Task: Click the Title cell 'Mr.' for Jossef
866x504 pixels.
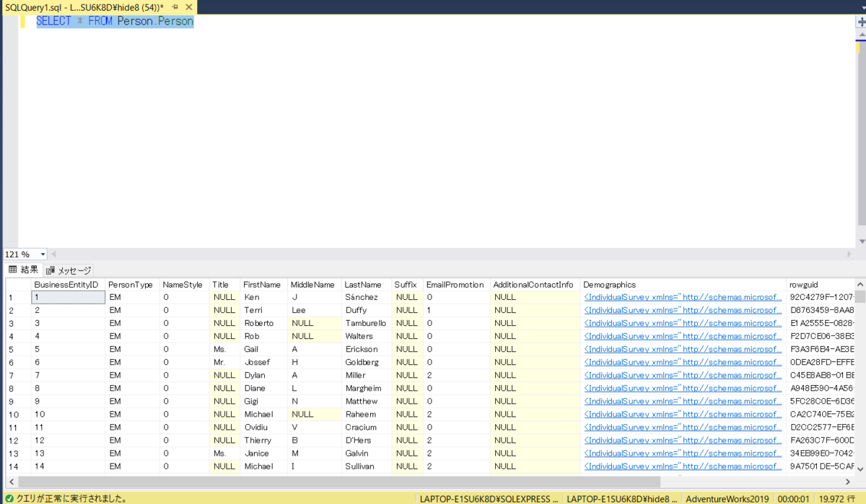Action: pos(224,362)
